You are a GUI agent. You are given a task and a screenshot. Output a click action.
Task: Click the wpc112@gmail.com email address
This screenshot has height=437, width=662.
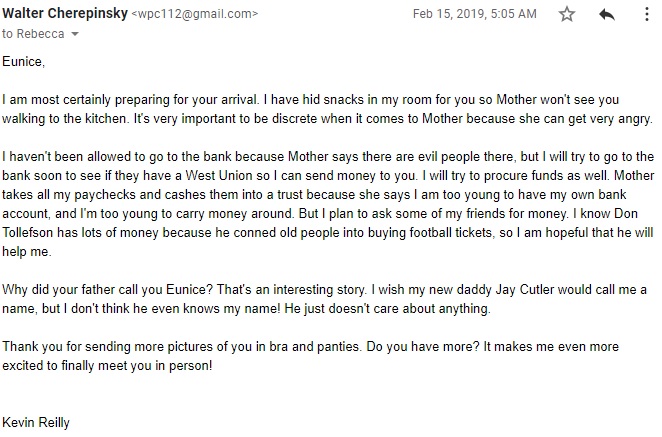195,14
